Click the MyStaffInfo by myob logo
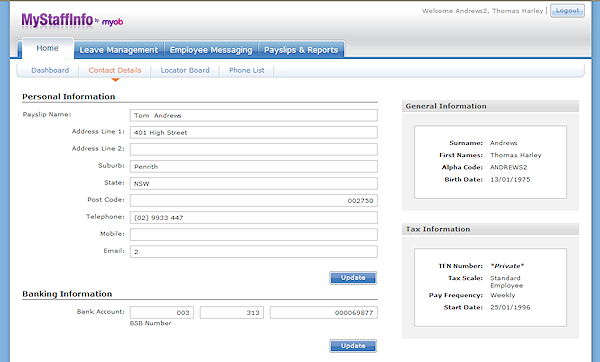The height and width of the screenshot is (362, 600). click(x=72, y=20)
